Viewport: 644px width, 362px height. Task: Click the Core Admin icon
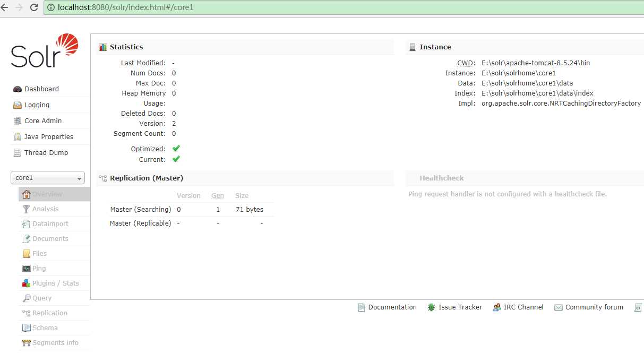(18, 121)
